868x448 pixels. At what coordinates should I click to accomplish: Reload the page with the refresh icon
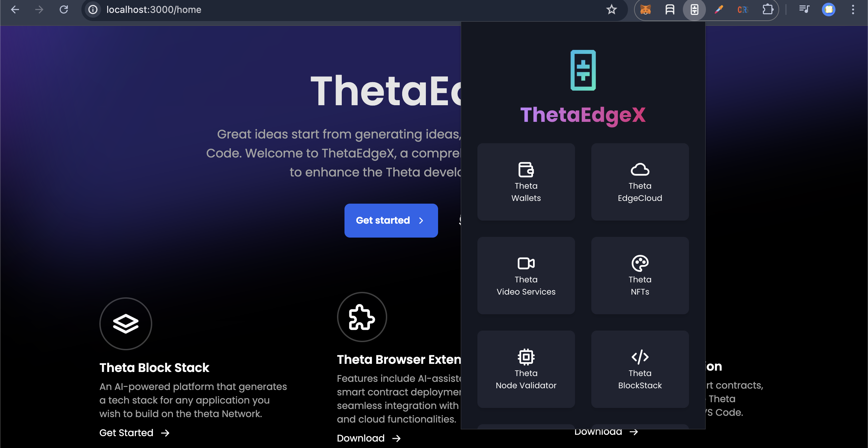[64, 10]
